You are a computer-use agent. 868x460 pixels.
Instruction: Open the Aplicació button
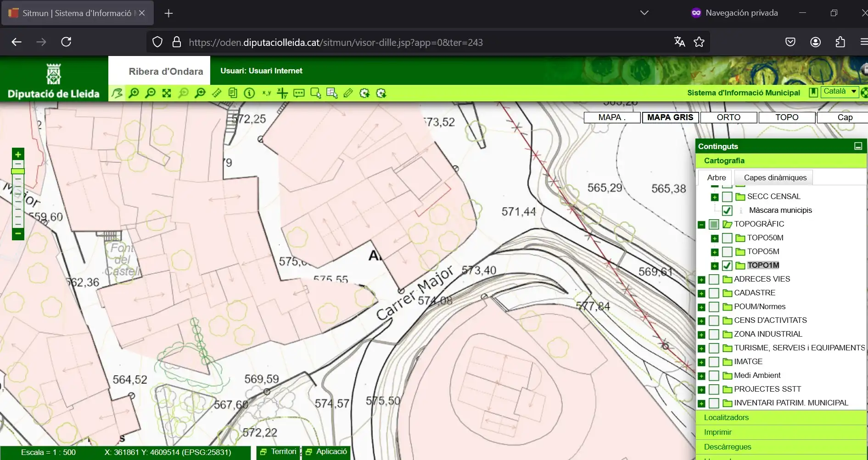pyautogui.click(x=326, y=452)
